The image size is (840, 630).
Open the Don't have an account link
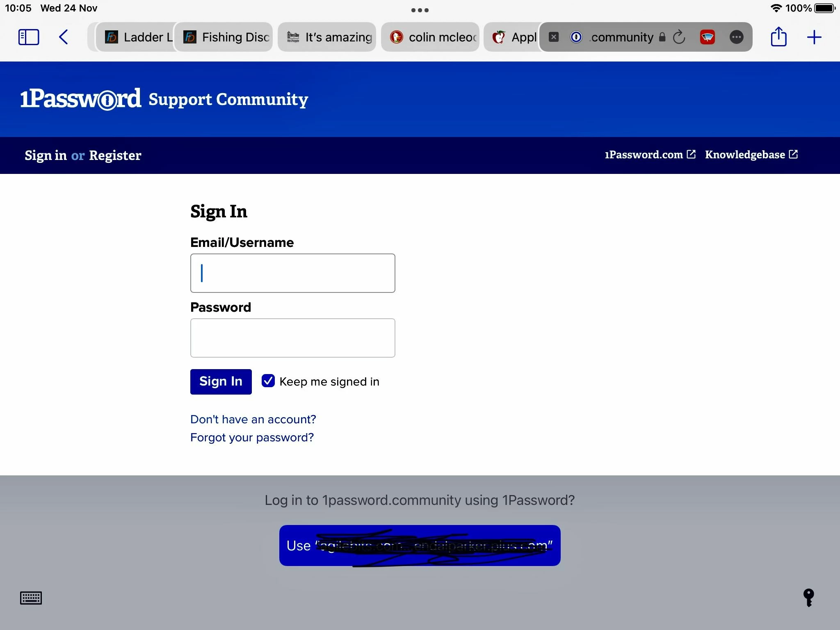(x=253, y=419)
